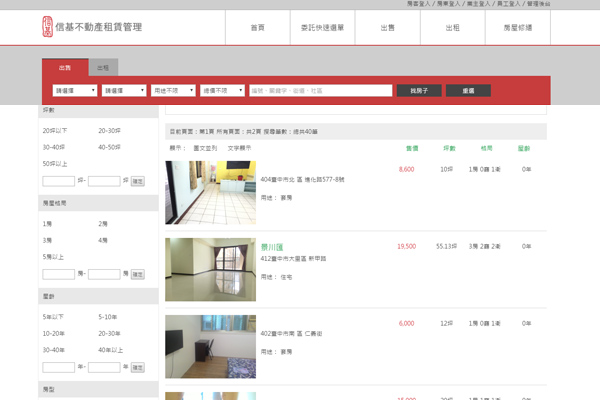Sort listings by 格局 column header
The width and height of the screenshot is (600, 400).
(x=487, y=148)
